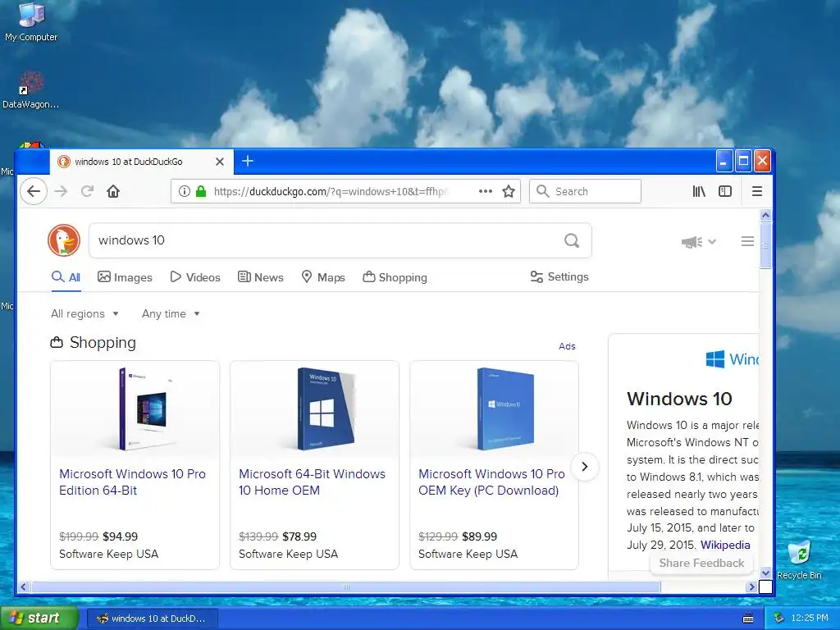
Task: Select the windows 10 at DuckDuckGo browser tab
Action: (142, 162)
